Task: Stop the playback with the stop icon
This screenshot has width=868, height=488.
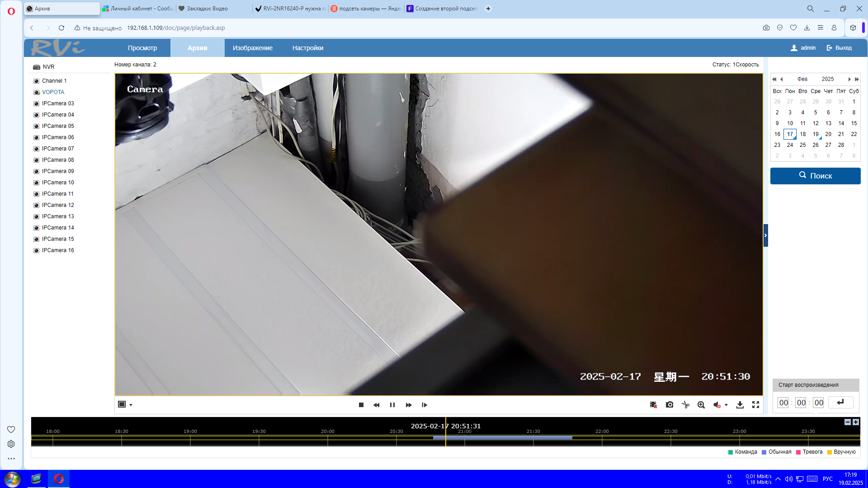Action: 361,405
